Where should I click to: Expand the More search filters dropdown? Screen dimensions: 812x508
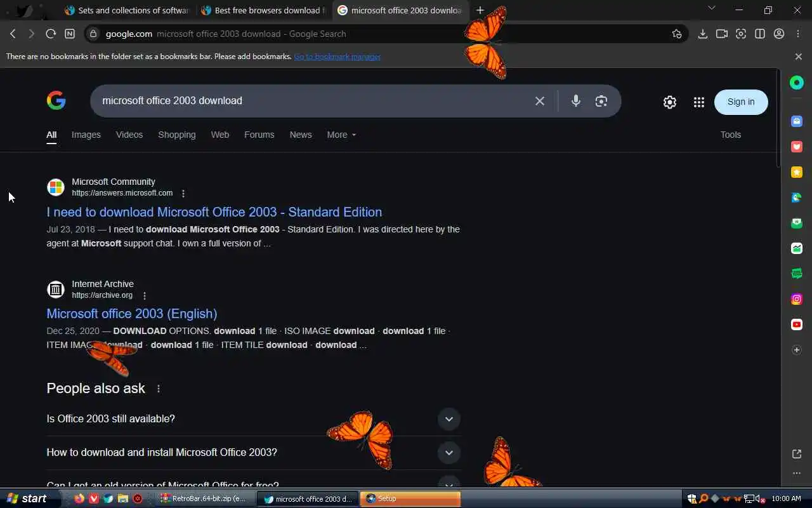click(x=341, y=135)
